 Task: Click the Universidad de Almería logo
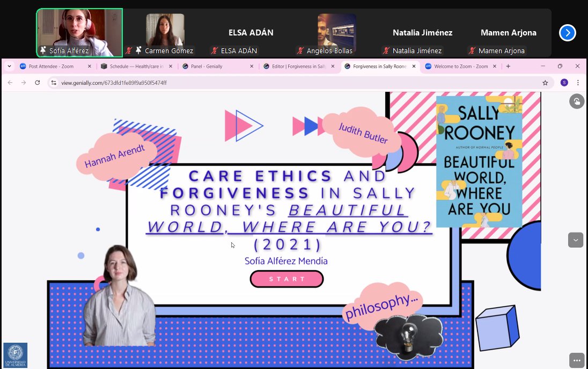tap(16, 355)
